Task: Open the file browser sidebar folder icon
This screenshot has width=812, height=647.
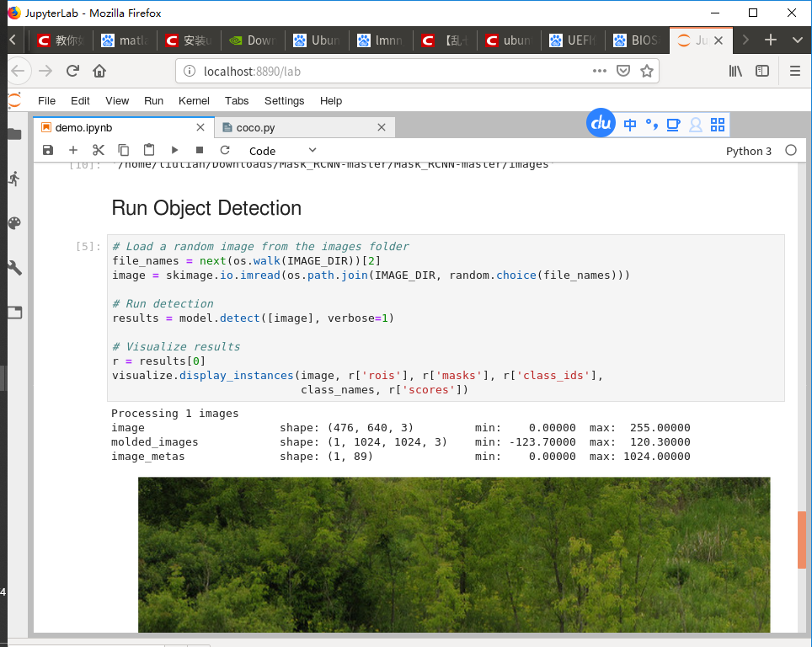Action: point(14,135)
